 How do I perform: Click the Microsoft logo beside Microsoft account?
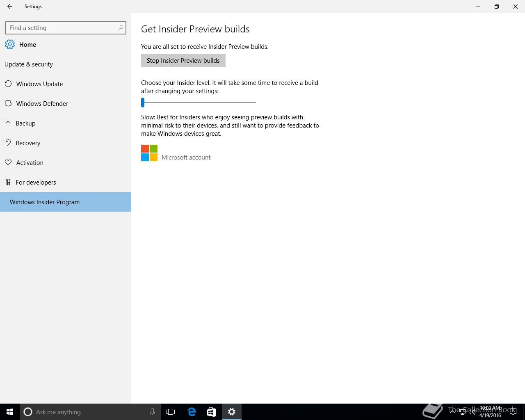(x=149, y=153)
